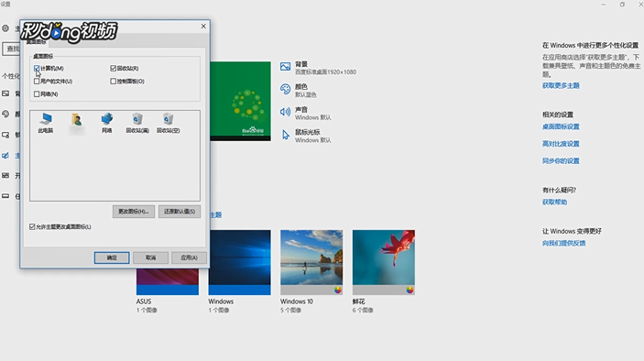Uncheck the Recycle Bin (回收站) checkbox
The width and height of the screenshot is (644, 361).
pos(113,68)
